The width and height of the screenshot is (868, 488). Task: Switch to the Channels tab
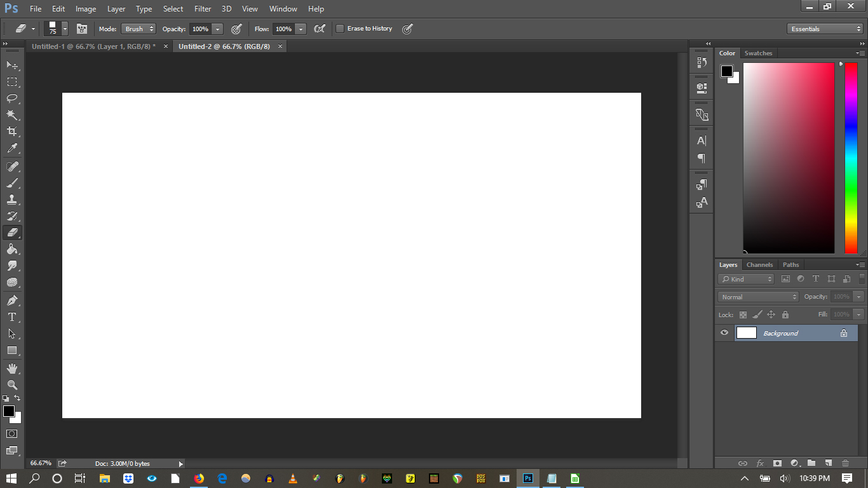click(759, 265)
